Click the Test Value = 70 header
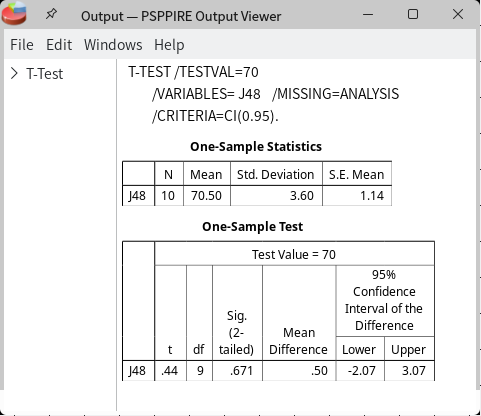Image resolution: width=481 pixels, height=416 pixels. pos(294,254)
